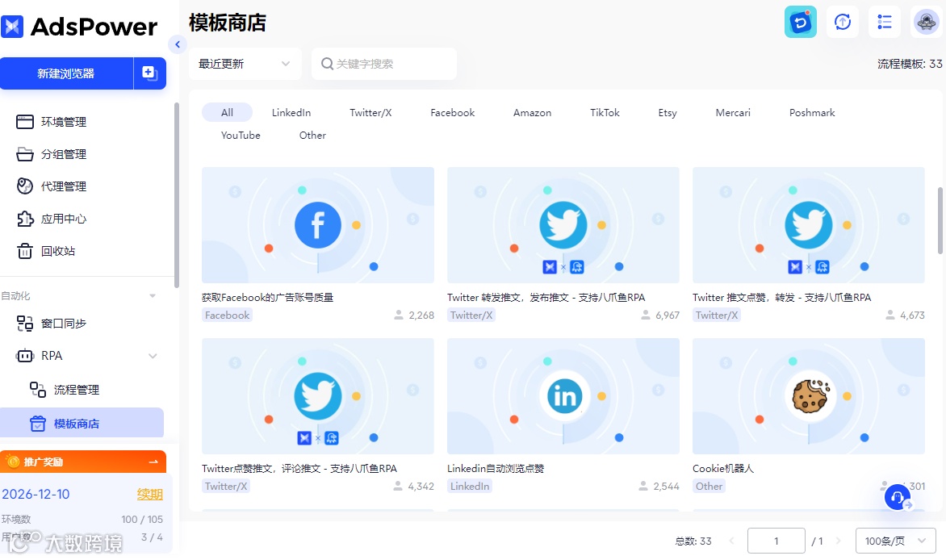Click the sidebar vertical scrollbar

pyautogui.click(x=176, y=194)
